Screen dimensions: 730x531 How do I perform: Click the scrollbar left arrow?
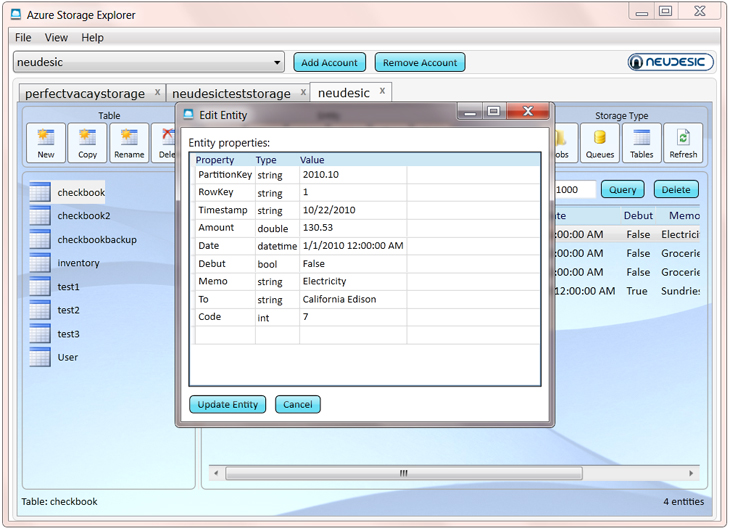pos(216,473)
